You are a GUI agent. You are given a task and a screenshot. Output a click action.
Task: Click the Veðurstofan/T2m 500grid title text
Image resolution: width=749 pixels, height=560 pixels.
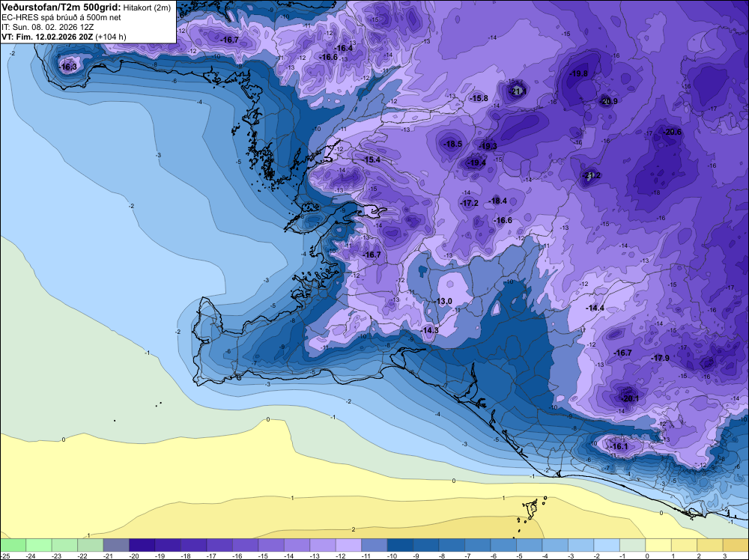click(x=61, y=7)
